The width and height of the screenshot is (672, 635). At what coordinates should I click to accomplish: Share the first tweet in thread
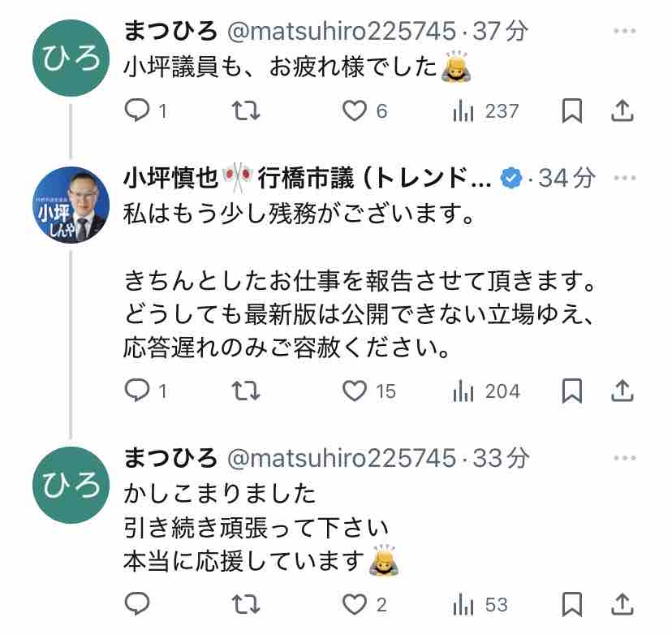(x=622, y=111)
